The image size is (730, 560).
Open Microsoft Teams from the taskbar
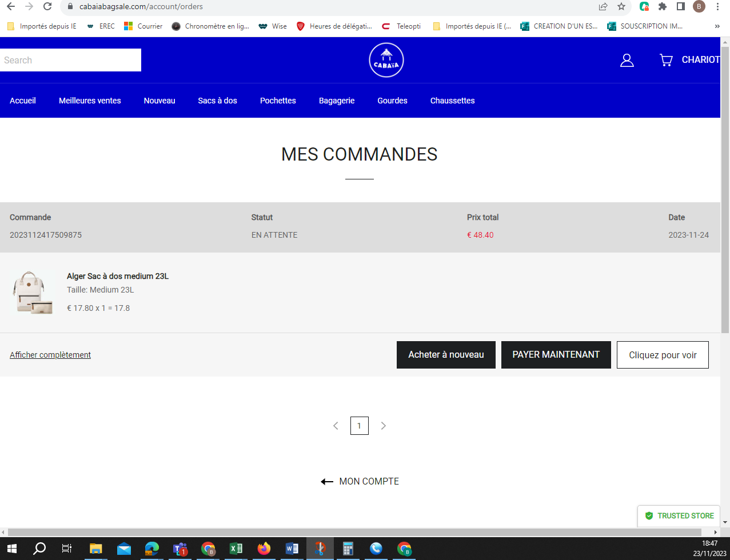180,549
